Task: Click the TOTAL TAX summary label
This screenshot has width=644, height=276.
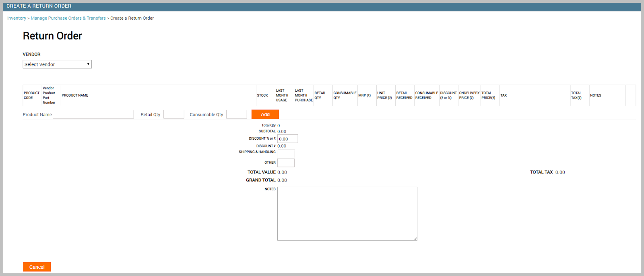Action: click(541, 172)
